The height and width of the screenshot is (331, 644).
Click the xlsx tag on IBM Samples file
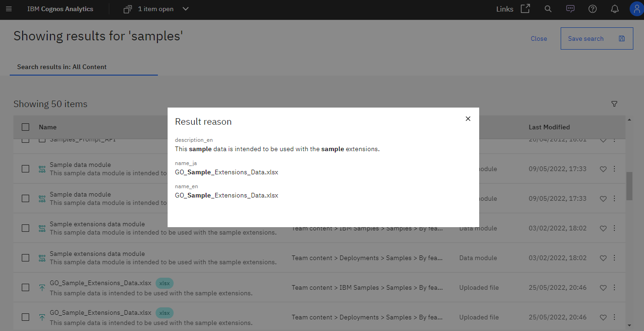click(164, 283)
